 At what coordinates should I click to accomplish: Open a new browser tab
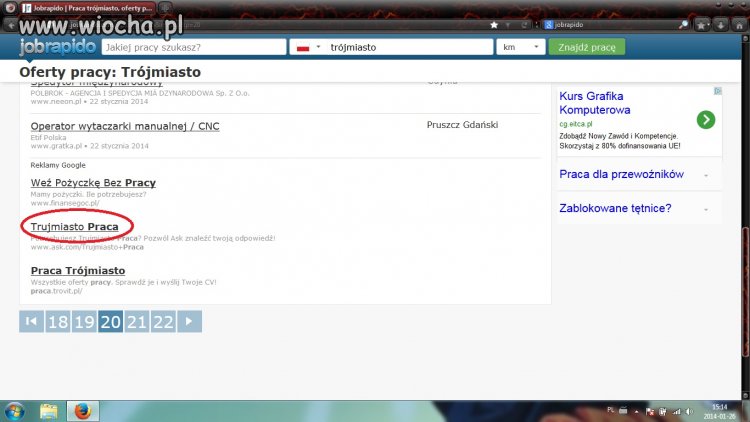(165, 8)
